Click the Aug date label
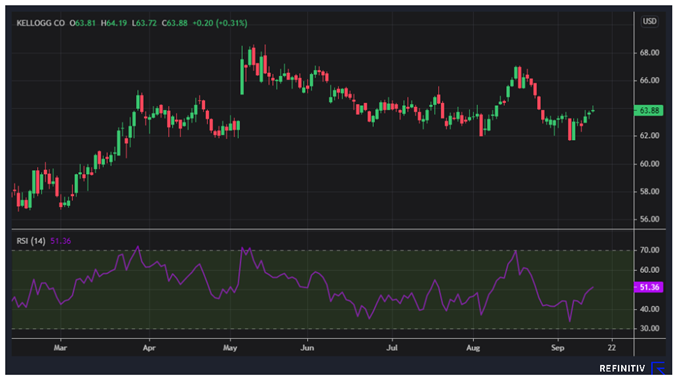This screenshot has height=384, width=688. [473, 348]
